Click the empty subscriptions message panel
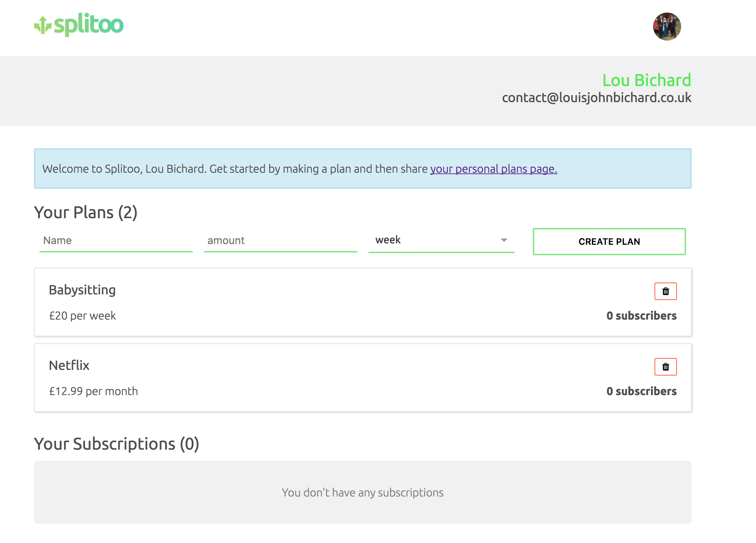 tap(362, 492)
